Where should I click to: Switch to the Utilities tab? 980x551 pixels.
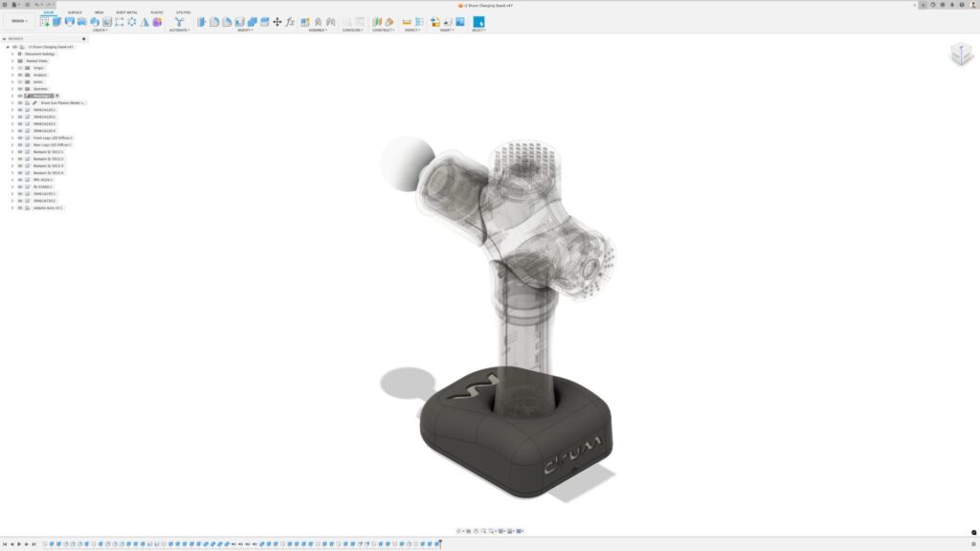pos(183,12)
